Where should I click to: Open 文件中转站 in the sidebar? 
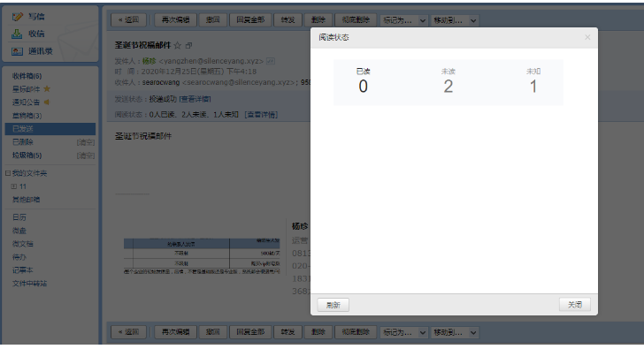click(29, 284)
